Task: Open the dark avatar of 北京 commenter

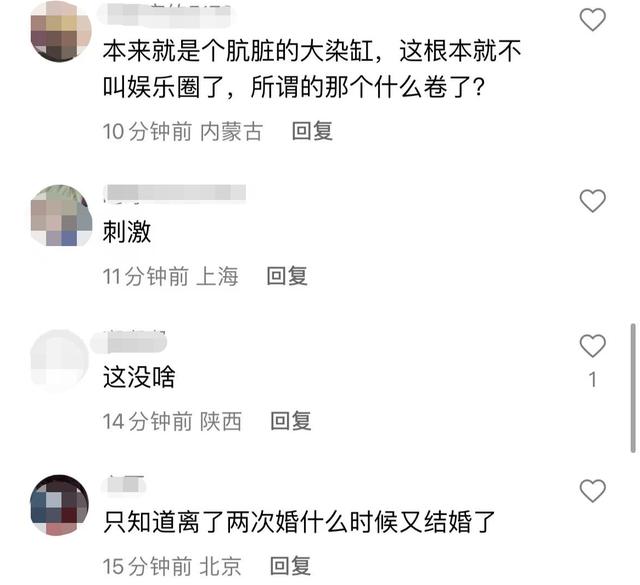Action: point(60,505)
